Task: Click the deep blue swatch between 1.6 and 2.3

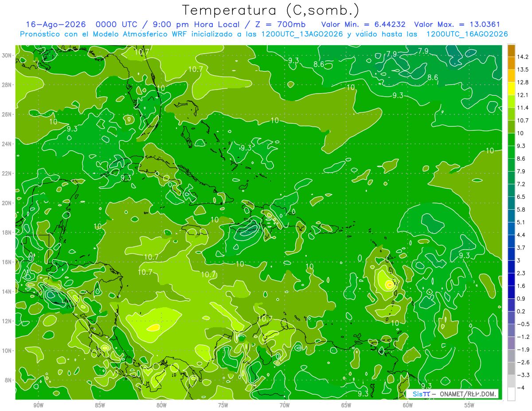Action: coord(511,279)
